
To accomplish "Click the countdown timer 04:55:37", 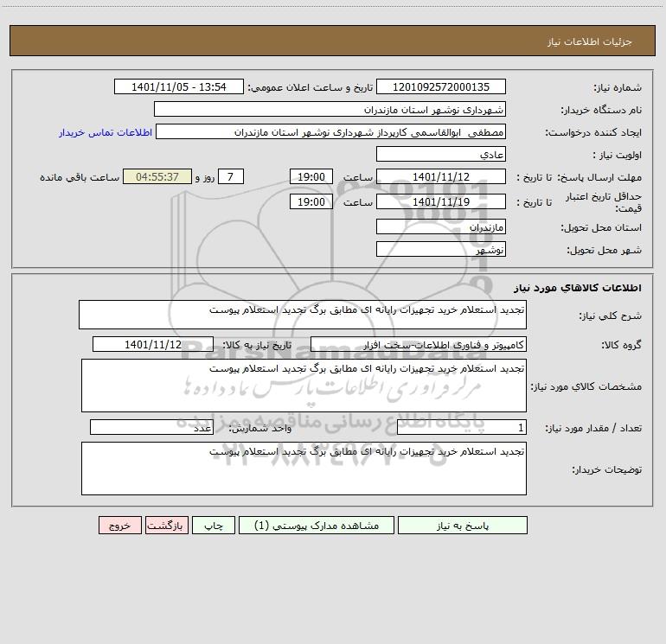I will [x=157, y=176].
